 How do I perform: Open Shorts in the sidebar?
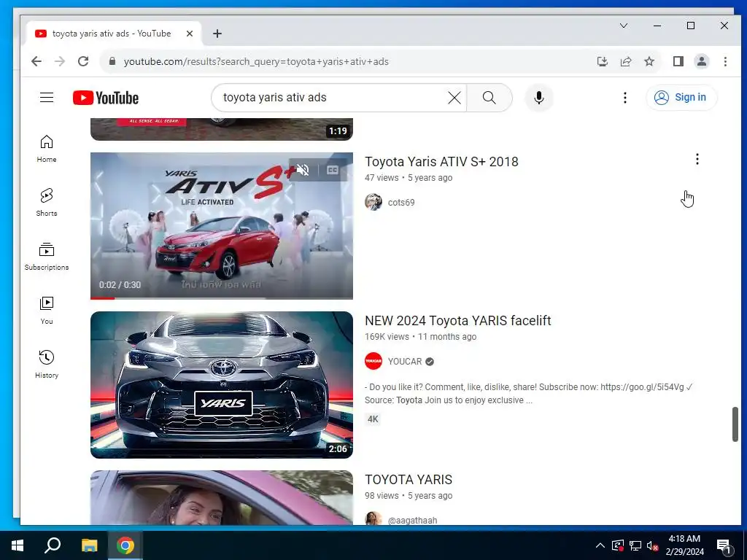(x=47, y=203)
